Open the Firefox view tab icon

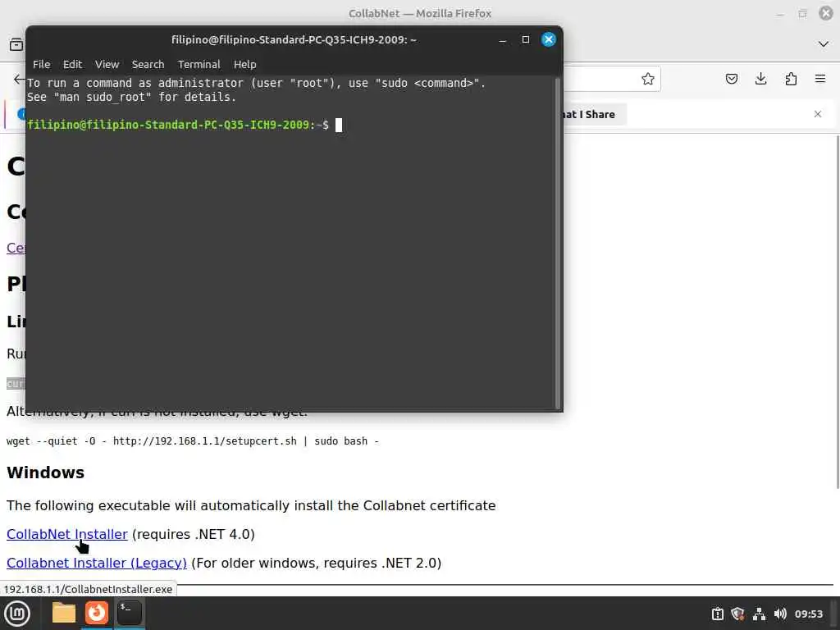[x=16, y=44]
